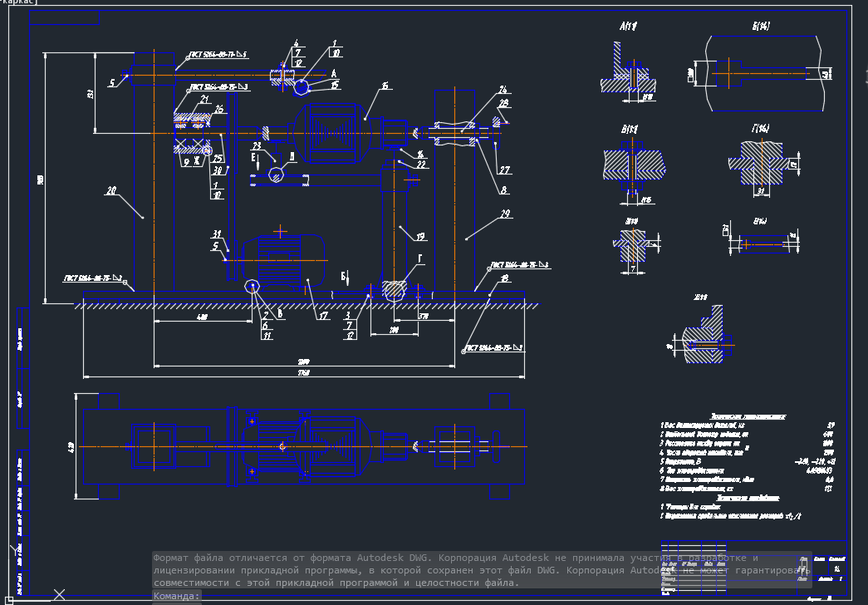
Task: Select position callout number 19
Action: (x=420, y=237)
